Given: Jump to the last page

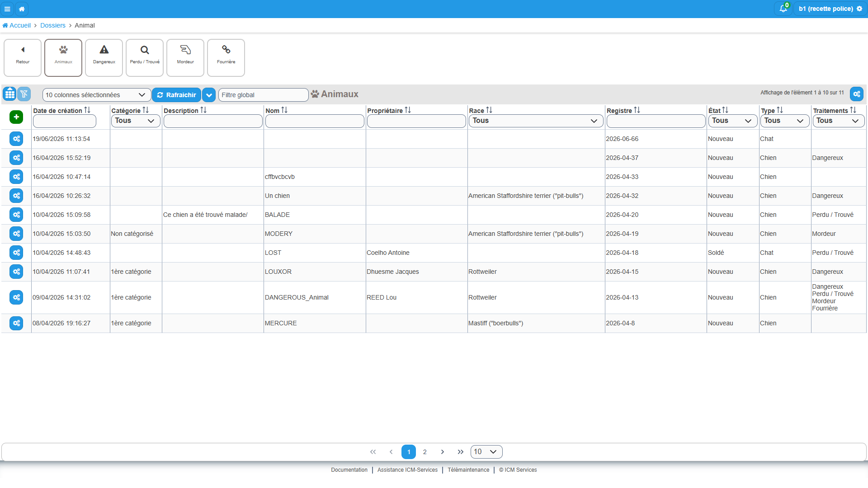Looking at the screenshot, I should click(x=460, y=452).
